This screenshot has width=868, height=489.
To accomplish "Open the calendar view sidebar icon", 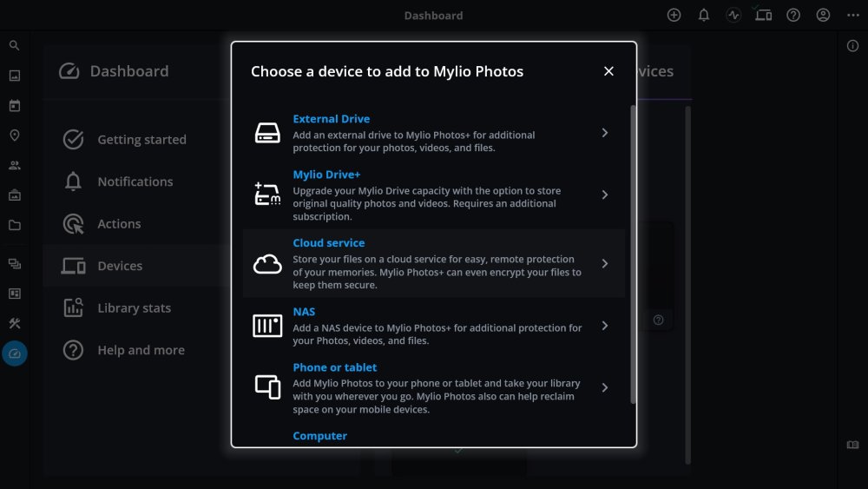I will click(15, 105).
